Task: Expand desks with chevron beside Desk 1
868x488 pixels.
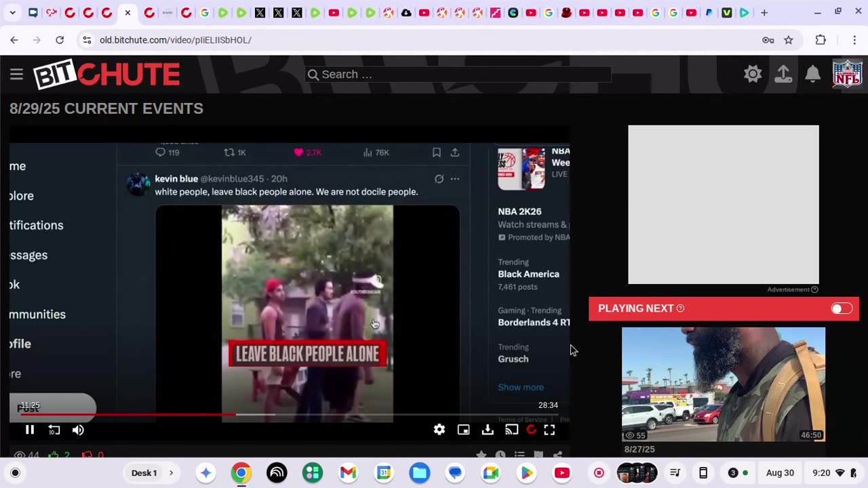Action: coord(171,473)
